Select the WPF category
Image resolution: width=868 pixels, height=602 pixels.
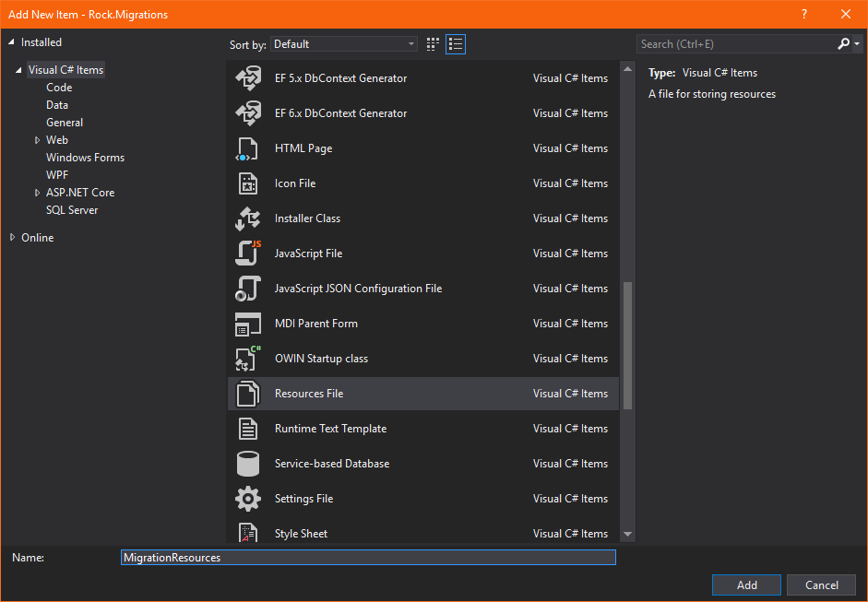click(x=57, y=175)
